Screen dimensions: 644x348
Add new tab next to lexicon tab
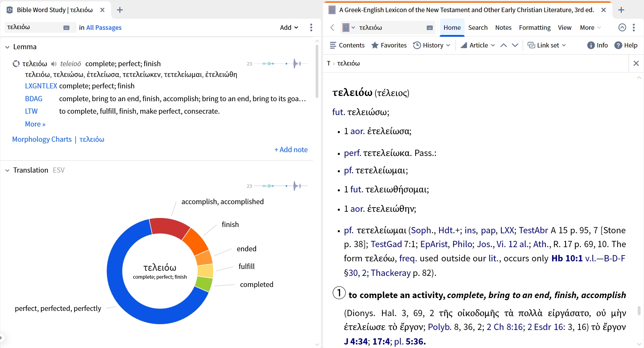(621, 10)
